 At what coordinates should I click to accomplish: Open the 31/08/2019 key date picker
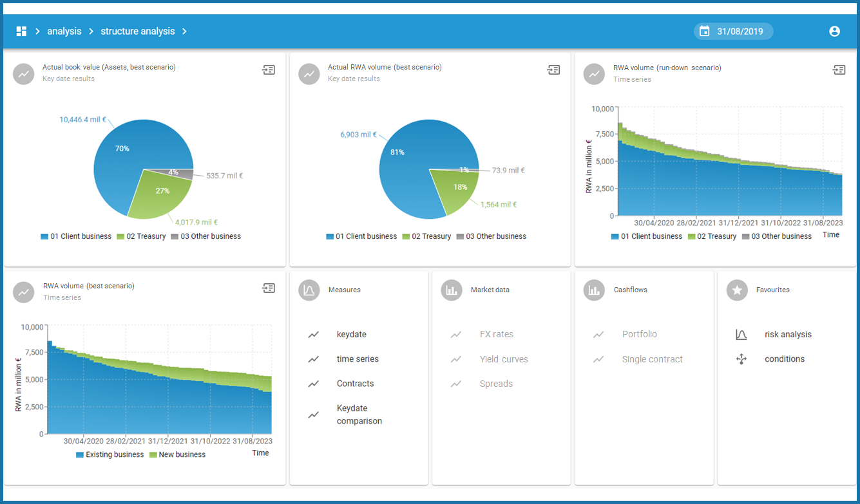733,32
